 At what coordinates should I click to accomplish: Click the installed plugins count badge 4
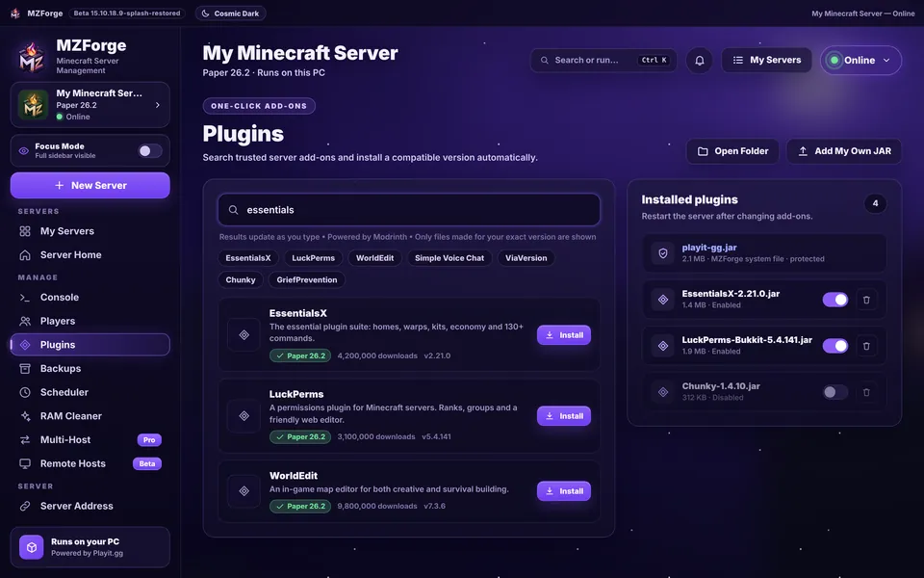(x=875, y=203)
